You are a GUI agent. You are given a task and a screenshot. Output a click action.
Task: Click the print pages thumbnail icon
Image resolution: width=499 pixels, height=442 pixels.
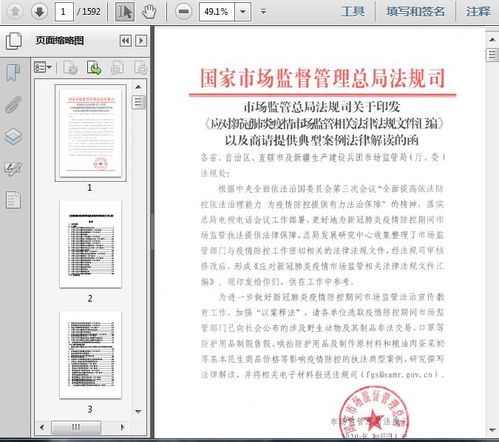(117, 68)
